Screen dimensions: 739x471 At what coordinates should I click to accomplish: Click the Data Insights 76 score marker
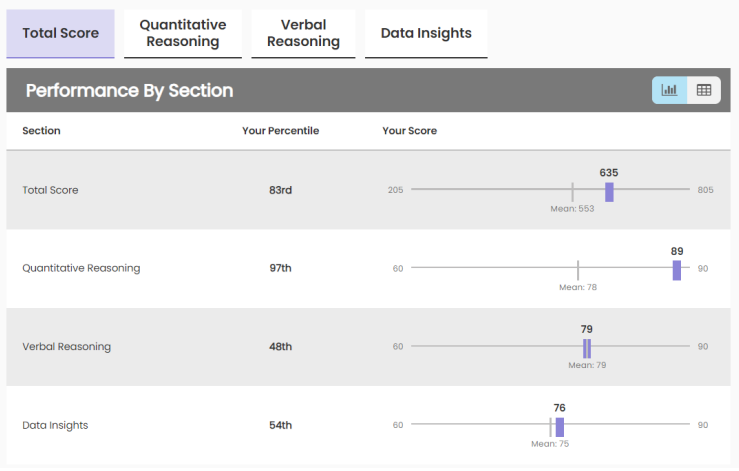tap(560, 427)
